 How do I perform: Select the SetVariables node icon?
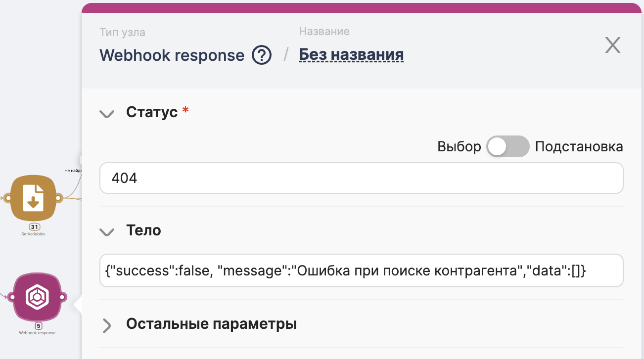[33, 198]
